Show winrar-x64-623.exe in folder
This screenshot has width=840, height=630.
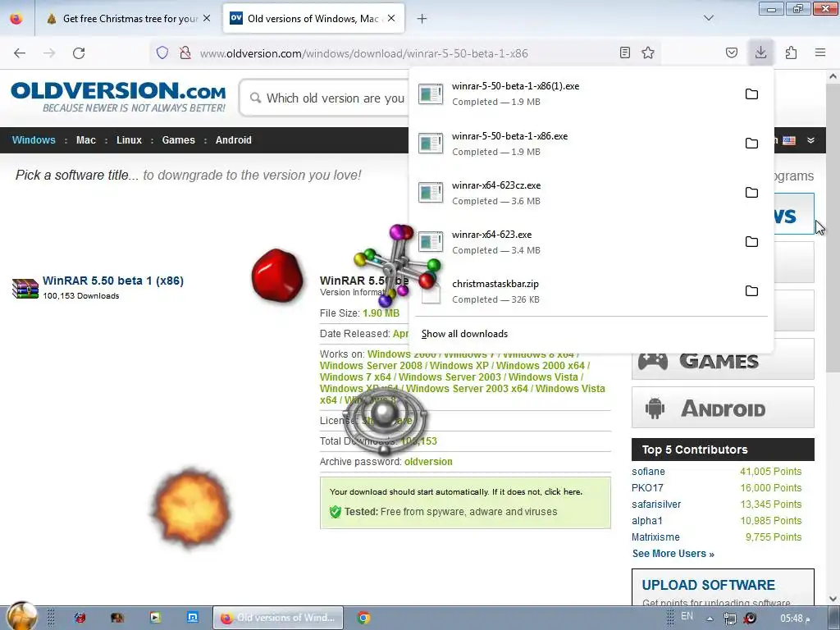coord(751,242)
